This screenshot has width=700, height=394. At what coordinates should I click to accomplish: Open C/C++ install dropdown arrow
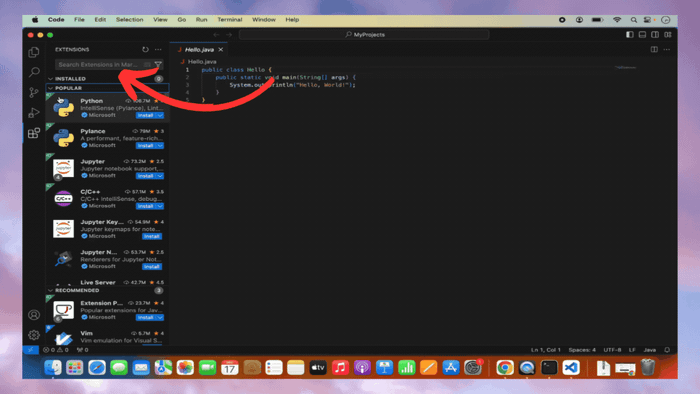click(160, 206)
